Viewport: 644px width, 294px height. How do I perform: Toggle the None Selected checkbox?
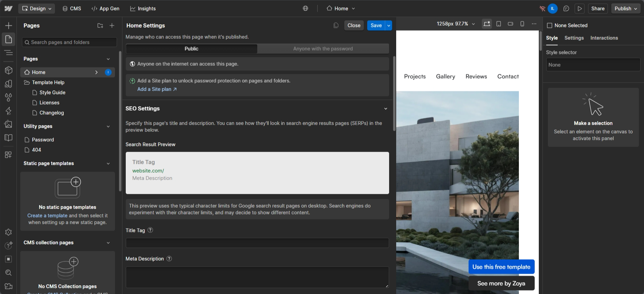pyautogui.click(x=550, y=26)
